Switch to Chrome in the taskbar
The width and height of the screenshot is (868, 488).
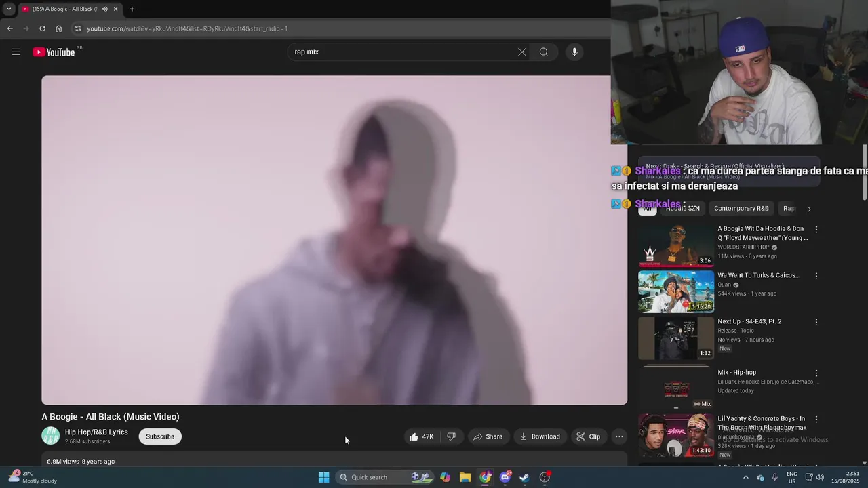tap(485, 477)
